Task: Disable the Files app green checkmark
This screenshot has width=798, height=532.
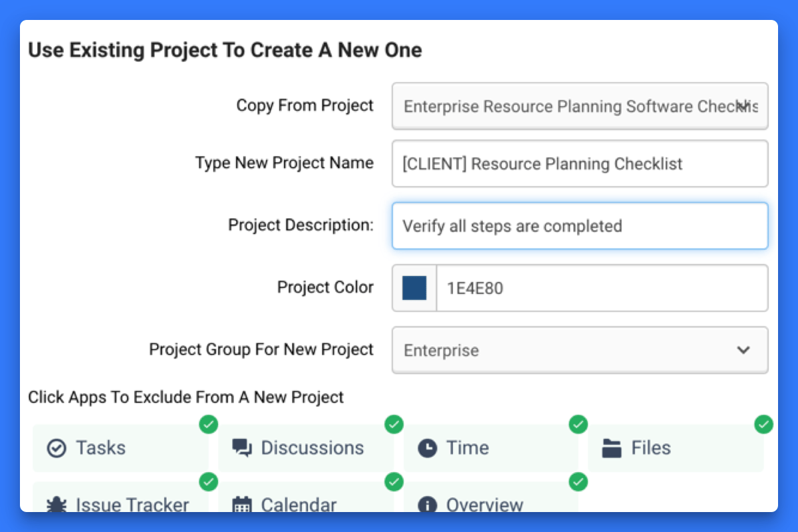Action: click(x=763, y=424)
